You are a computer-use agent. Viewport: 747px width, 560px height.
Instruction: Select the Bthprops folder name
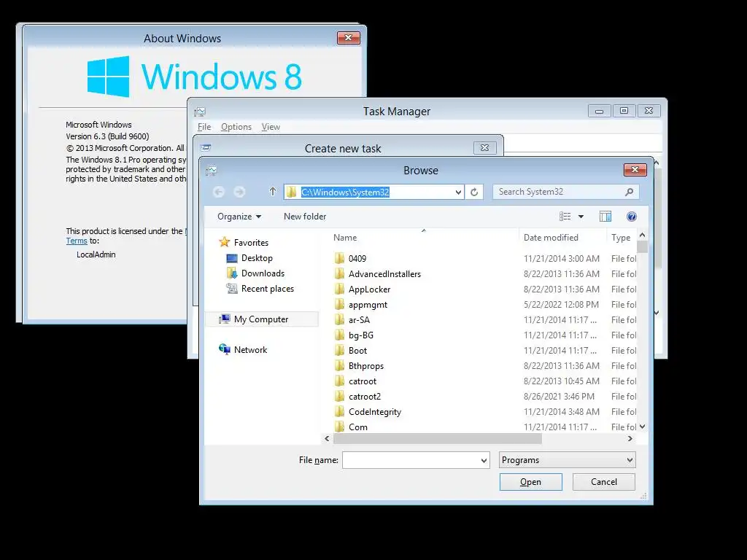(x=366, y=366)
